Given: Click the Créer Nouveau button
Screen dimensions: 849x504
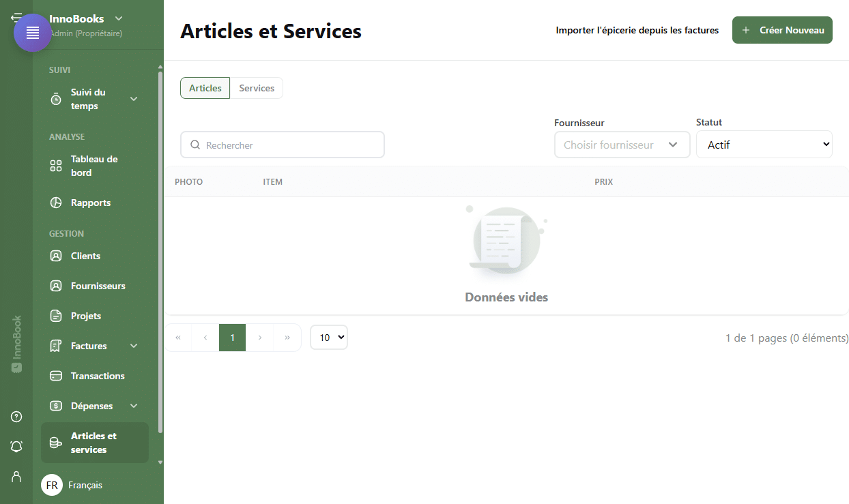Looking at the screenshot, I should tap(782, 30).
